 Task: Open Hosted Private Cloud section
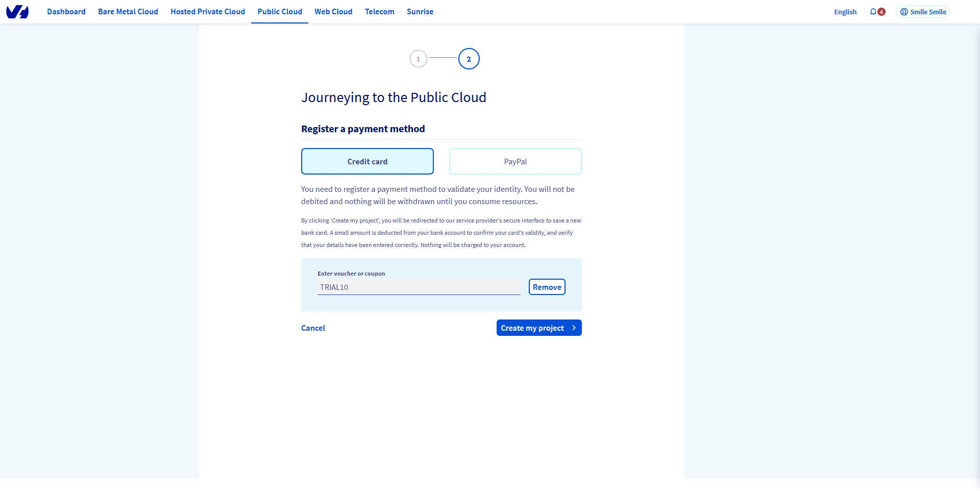coord(208,12)
